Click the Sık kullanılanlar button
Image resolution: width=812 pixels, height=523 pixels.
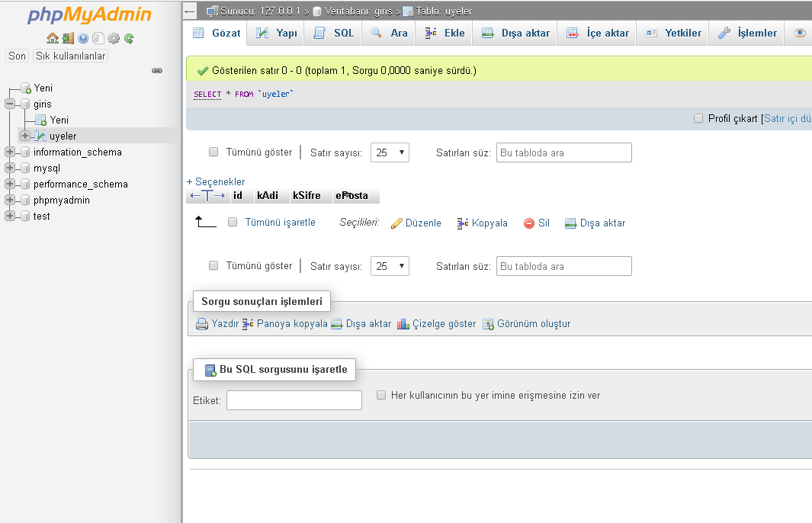70,56
